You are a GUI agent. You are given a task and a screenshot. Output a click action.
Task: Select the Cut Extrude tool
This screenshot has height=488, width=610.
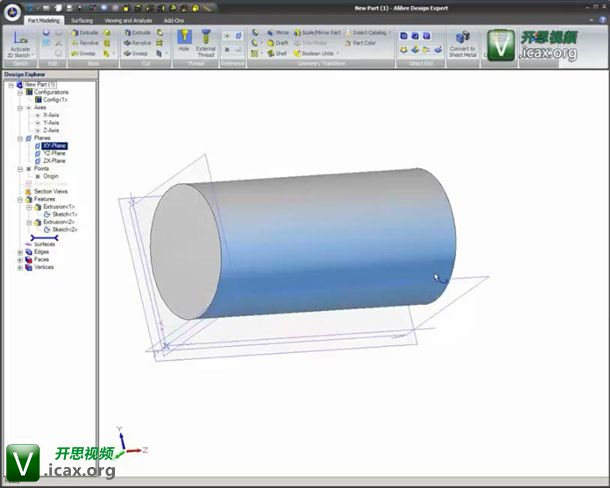[x=138, y=33]
